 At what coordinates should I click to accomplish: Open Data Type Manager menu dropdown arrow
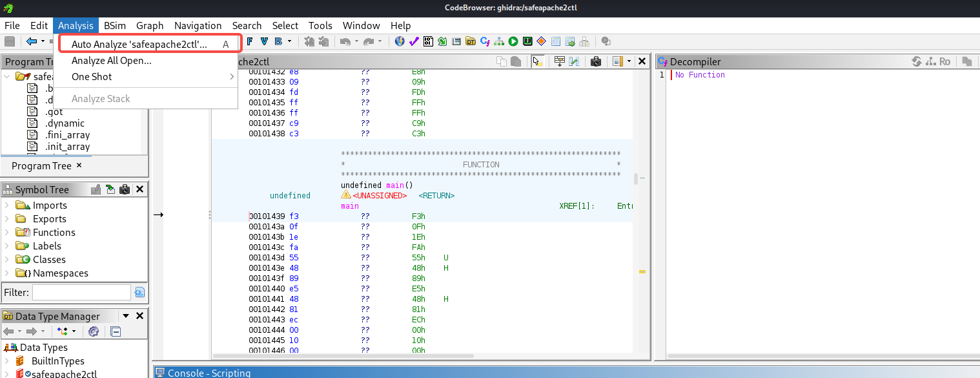pos(126,316)
